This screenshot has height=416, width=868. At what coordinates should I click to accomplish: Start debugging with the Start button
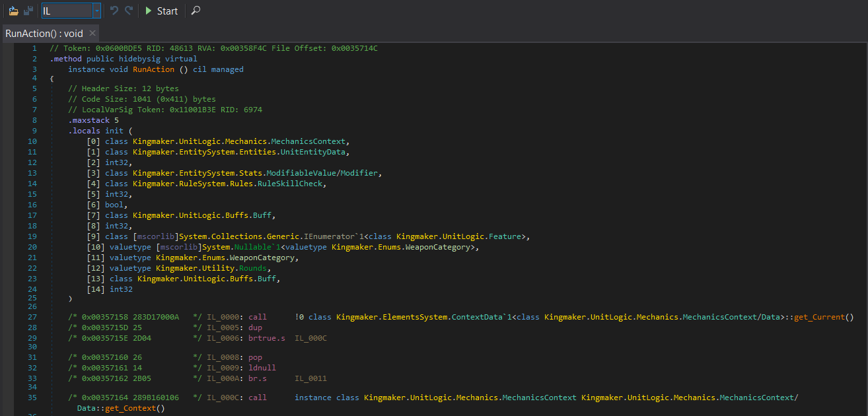tap(161, 11)
